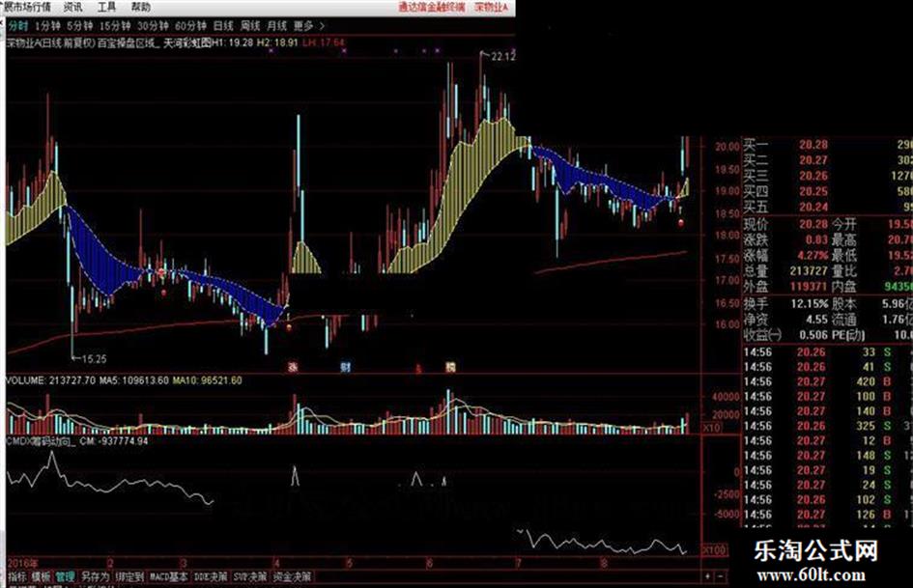Click the chart indicator title 百宝操盘区域
Screen dimensions: 913x588
click(128, 42)
